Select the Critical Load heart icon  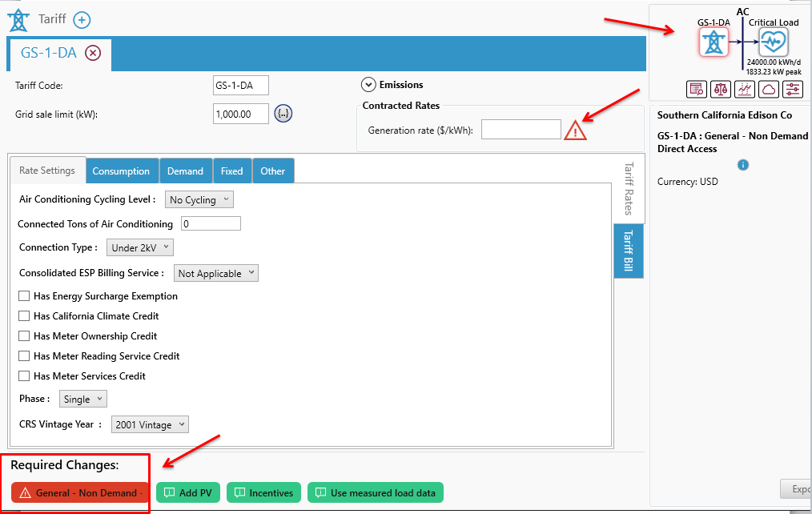point(773,42)
